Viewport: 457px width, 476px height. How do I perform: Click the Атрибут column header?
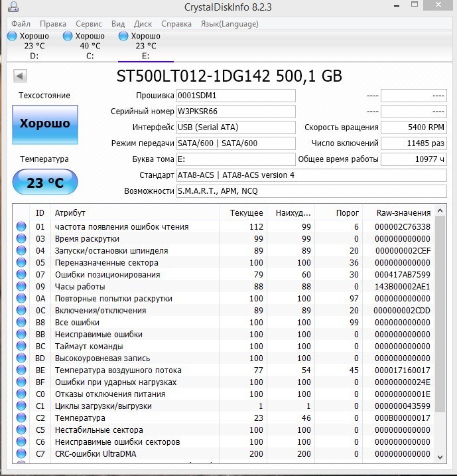(x=135, y=213)
